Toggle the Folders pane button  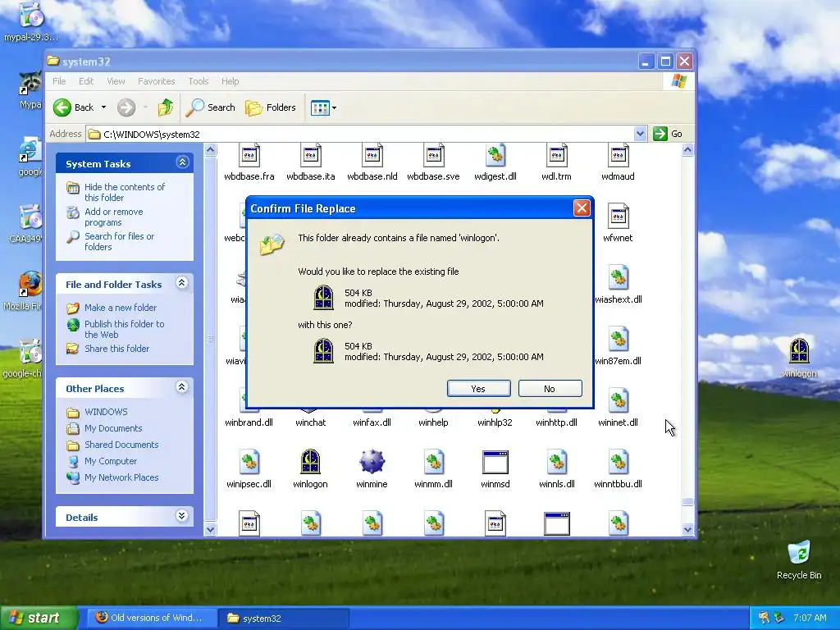271,107
